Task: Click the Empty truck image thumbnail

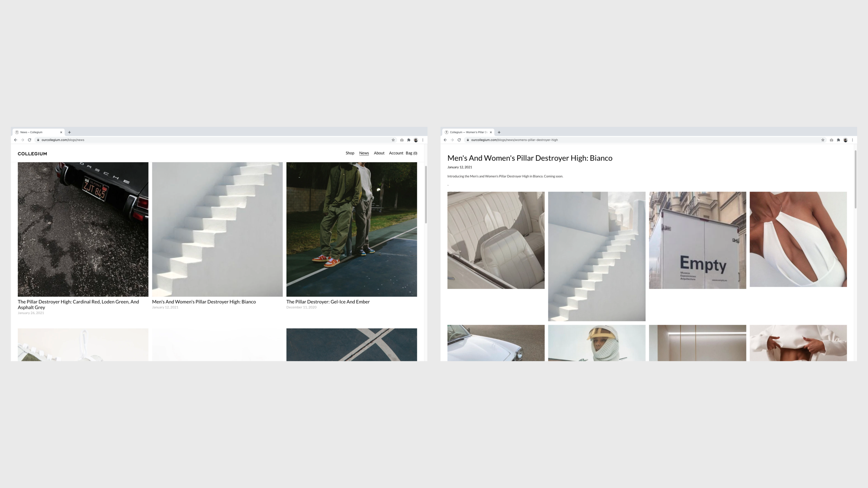Action: click(x=697, y=240)
